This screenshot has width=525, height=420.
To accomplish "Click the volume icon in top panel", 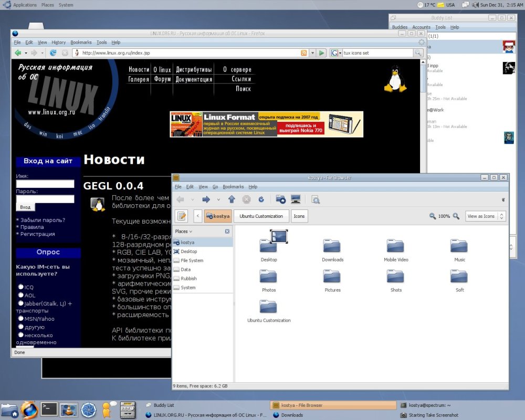I will [x=475, y=5].
